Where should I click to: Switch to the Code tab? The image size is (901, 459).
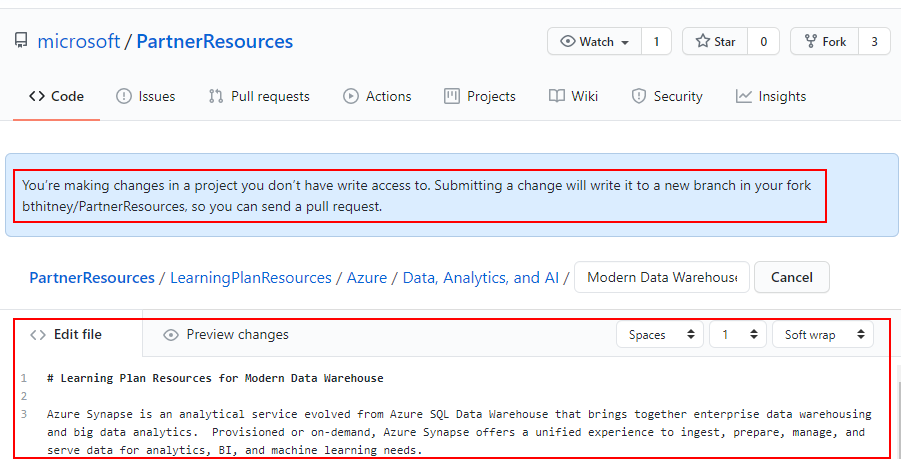tap(56, 97)
